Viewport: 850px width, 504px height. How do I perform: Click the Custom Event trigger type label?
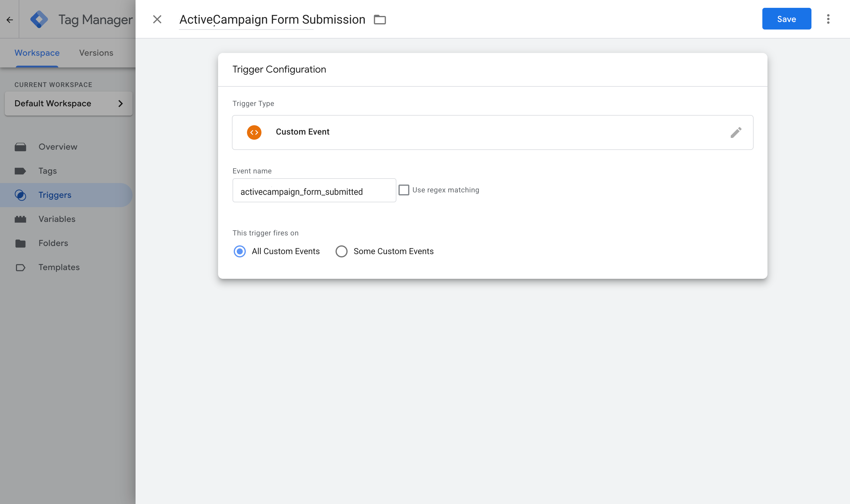point(302,132)
